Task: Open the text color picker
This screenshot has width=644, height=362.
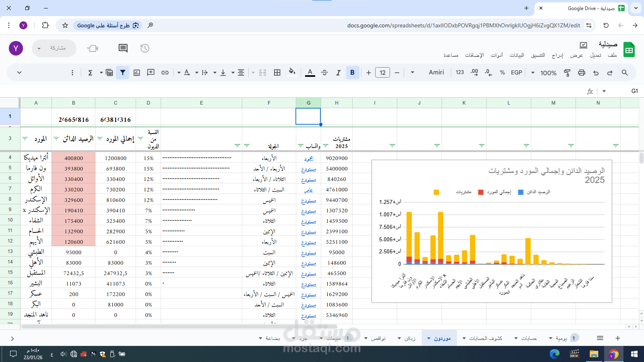Action: [310, 73]
